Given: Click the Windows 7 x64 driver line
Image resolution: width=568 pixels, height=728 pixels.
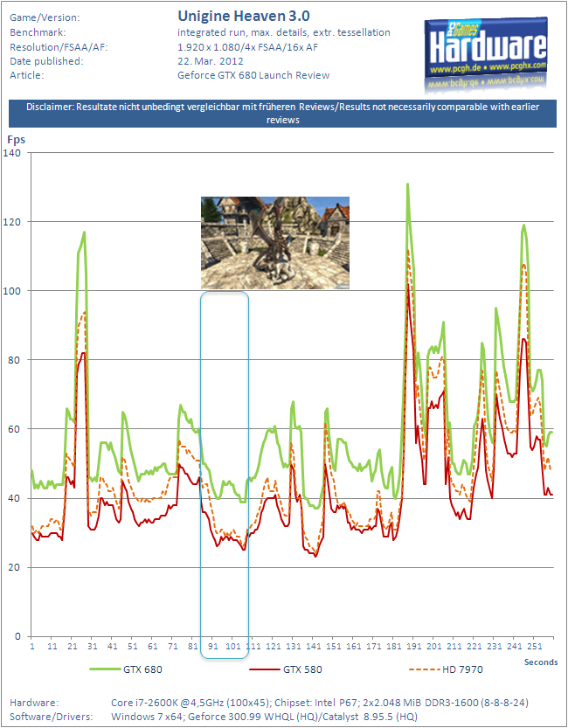Looking at the screenshot, I should point(265,717).
